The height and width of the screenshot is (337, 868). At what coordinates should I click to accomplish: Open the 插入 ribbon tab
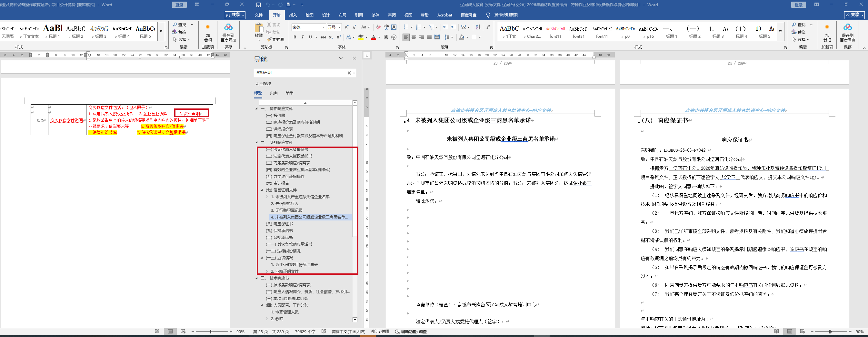pos(293,15)
